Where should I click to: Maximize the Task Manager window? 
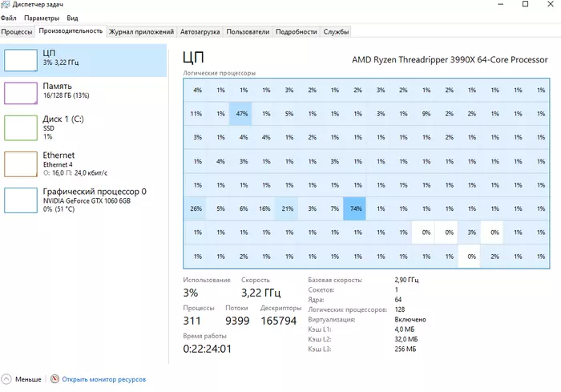pyautogui.click(x=525, y=4)
